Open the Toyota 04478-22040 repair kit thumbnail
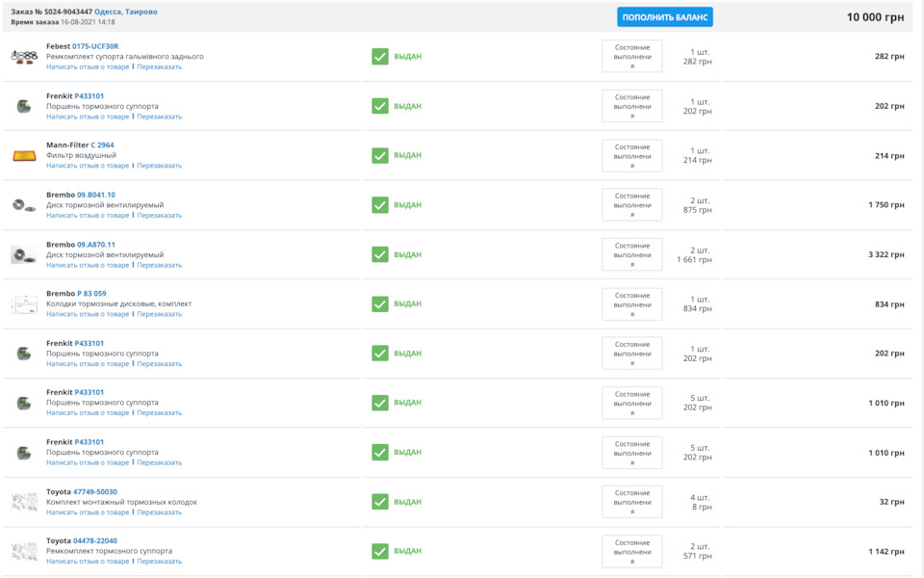The width and height of the screenshot is (924, 578). (24, 551)
